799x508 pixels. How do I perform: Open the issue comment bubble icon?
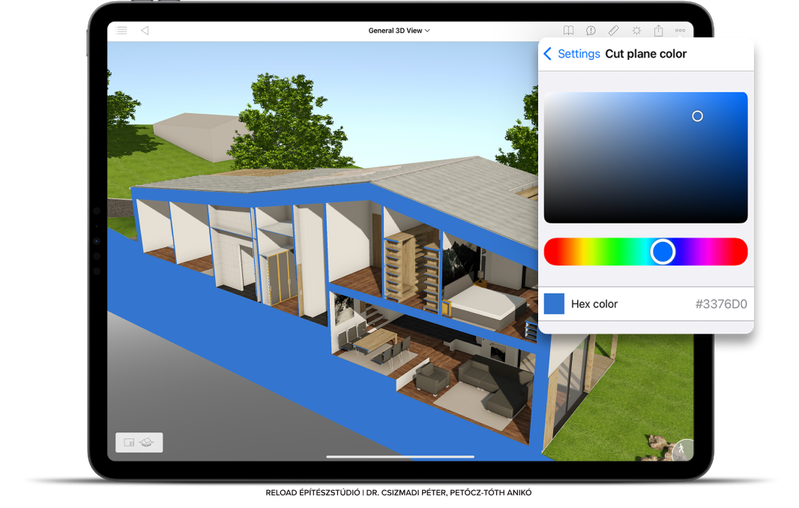click(591, 31)
